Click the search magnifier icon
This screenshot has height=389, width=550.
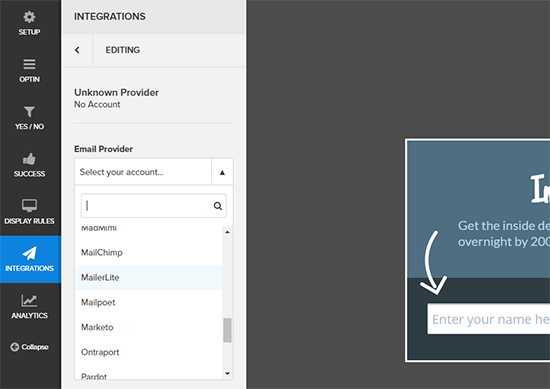click(218, 206)
